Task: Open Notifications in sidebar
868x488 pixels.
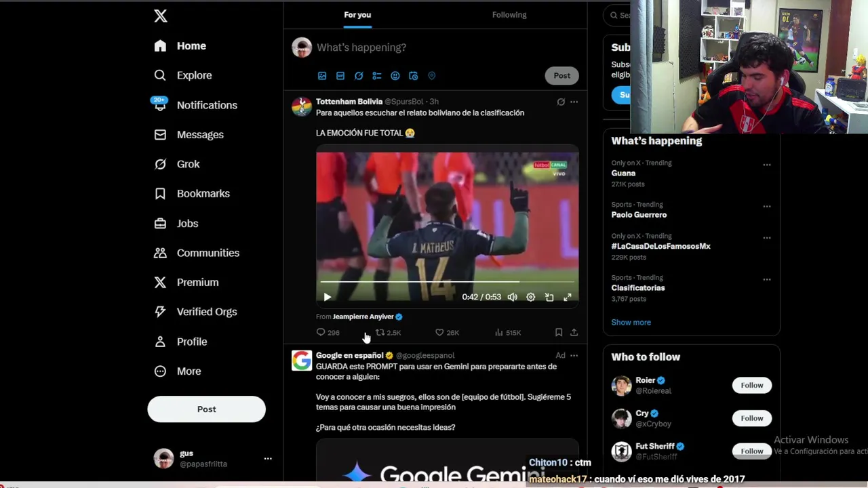Action: tap(195, 105)
